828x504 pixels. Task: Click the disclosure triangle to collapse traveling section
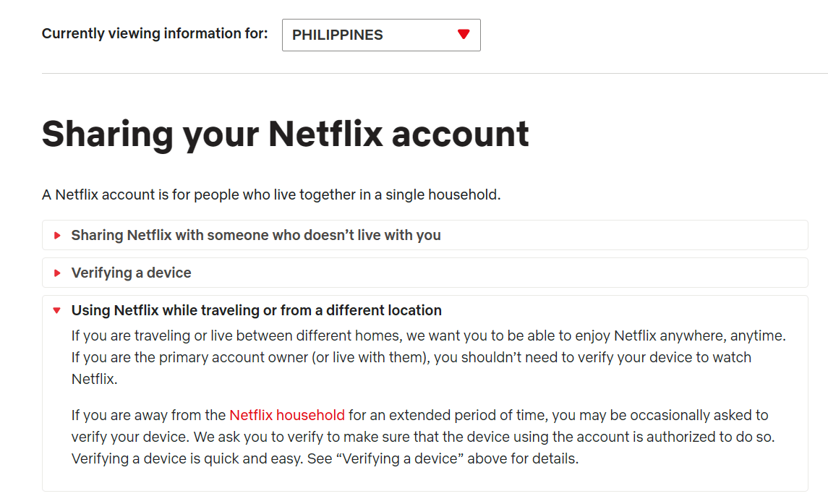click(59, 310)
